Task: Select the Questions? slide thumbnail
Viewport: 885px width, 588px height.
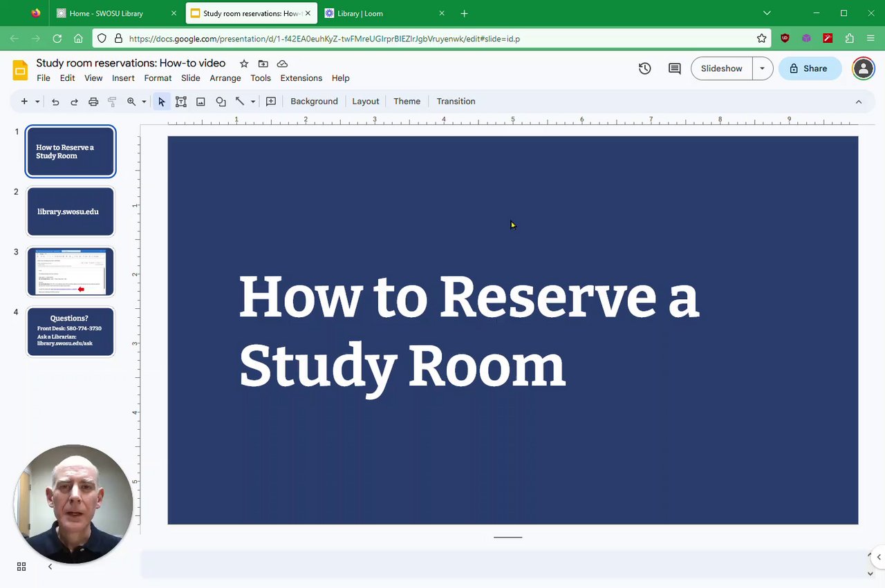Action: 70,332
